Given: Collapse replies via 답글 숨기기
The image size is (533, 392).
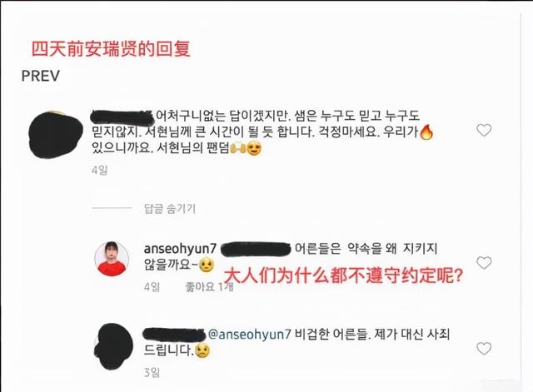Looking at the screenshot, I should [x=170, y=208].
